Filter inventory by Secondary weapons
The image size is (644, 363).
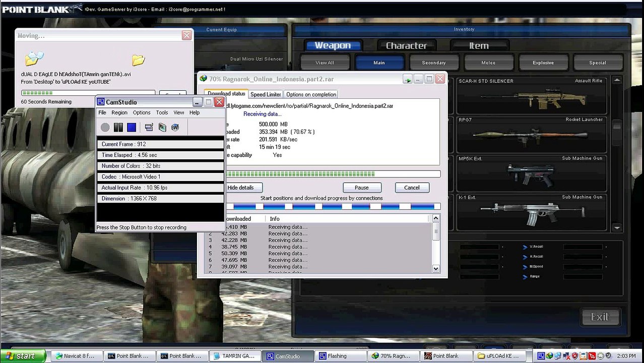point(434,63)
